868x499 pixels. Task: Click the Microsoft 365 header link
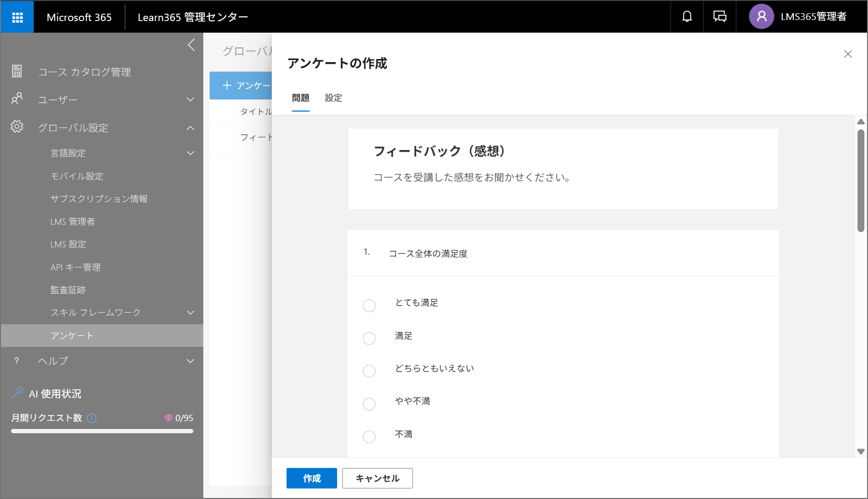click(79, 17)
